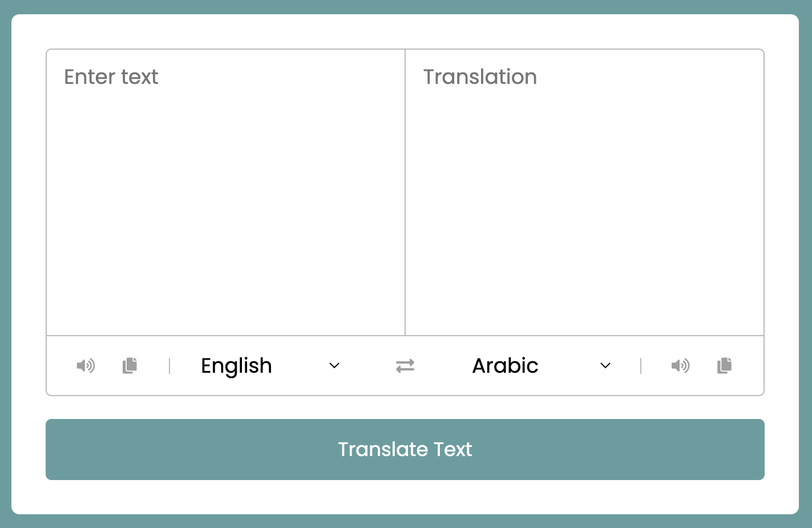Click the swap arrows between language selectors
Screen dimensions: 812x528
405,366
